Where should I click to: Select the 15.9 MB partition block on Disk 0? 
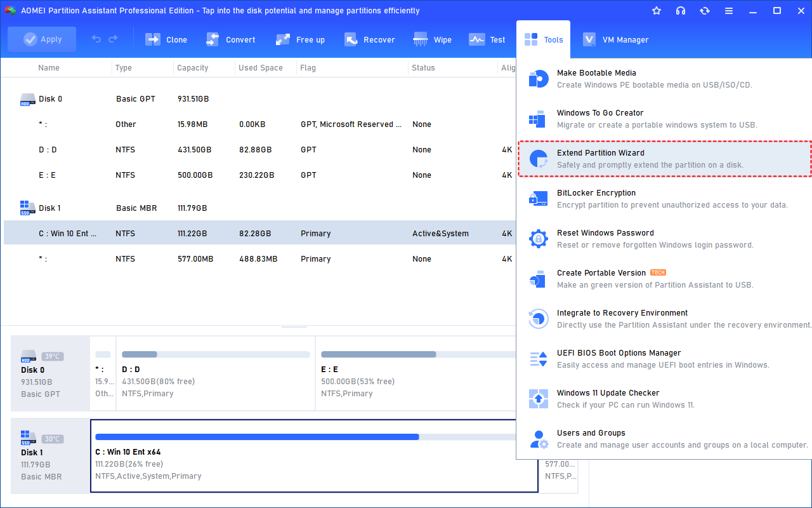point(103,373)
